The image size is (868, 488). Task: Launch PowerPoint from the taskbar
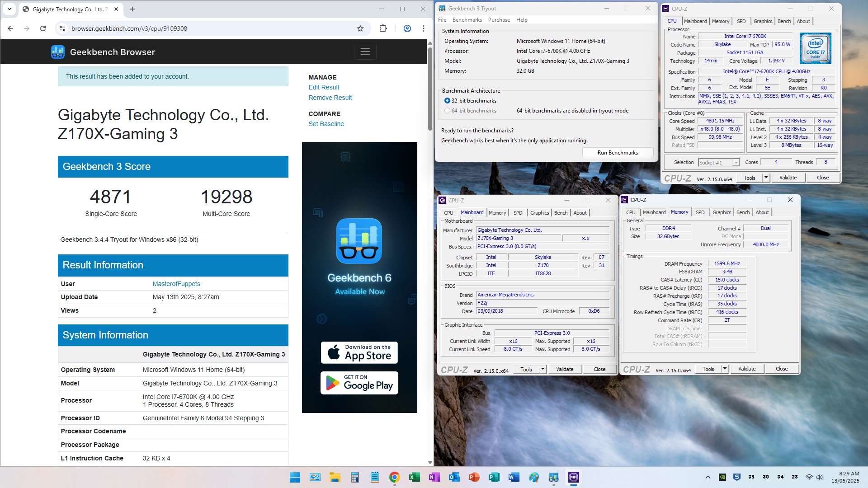pos(474,477)
